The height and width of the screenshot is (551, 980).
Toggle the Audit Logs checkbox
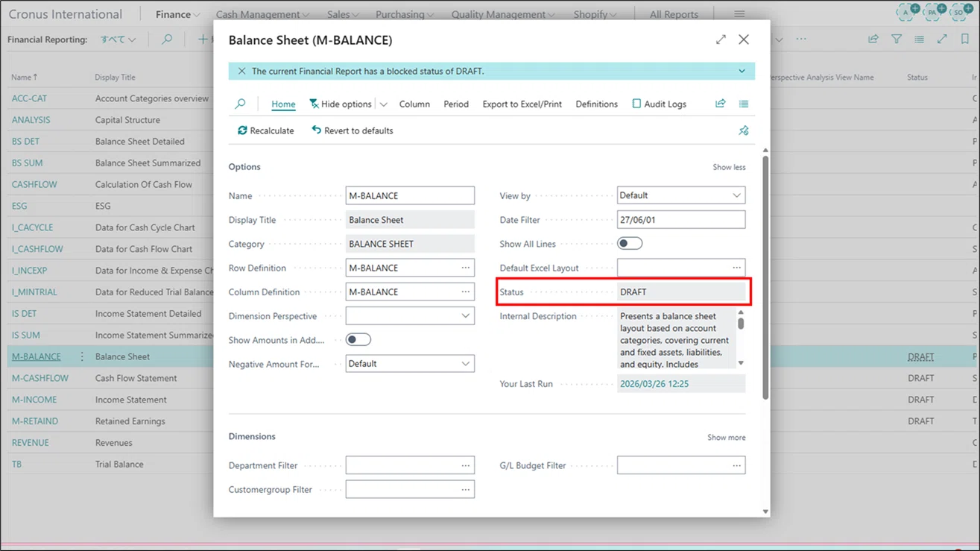pos(636,104)
